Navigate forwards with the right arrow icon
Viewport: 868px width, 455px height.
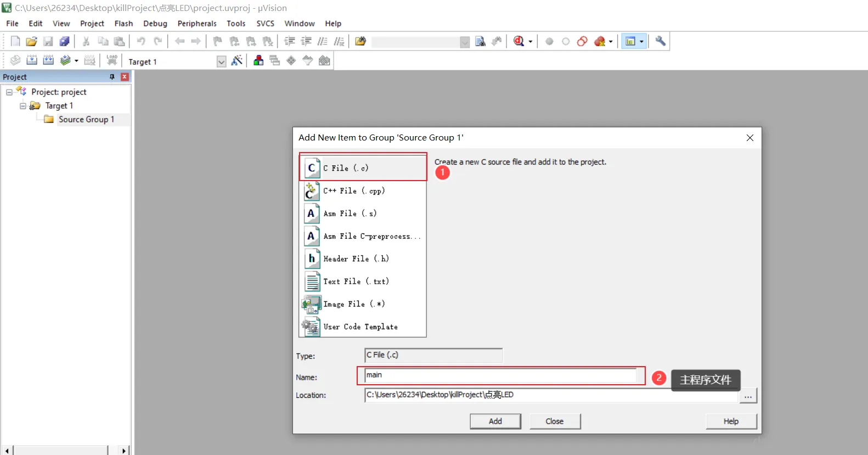pos(196,41)
